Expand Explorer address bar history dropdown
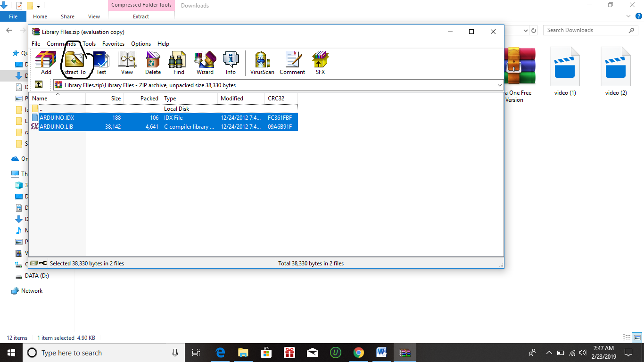Viewport: 644px width, 362px height. (x=526, y=30)
